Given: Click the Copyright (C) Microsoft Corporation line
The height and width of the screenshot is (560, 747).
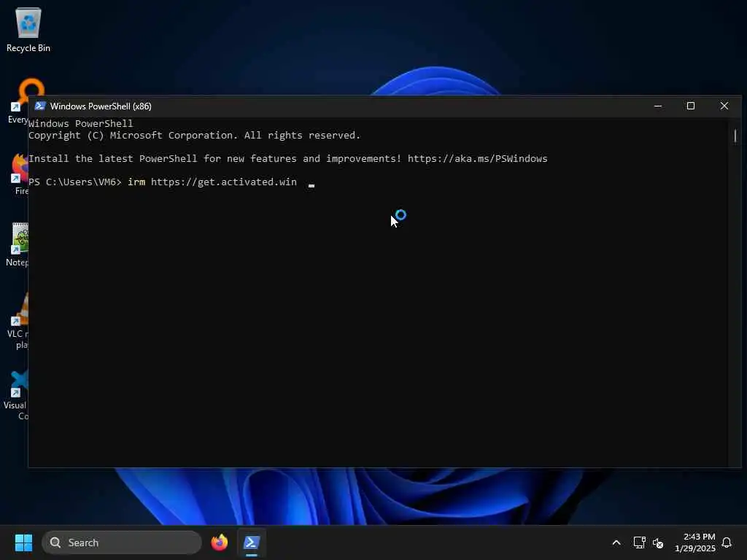Looking at the screenshot, I should [x=194, y=135].
